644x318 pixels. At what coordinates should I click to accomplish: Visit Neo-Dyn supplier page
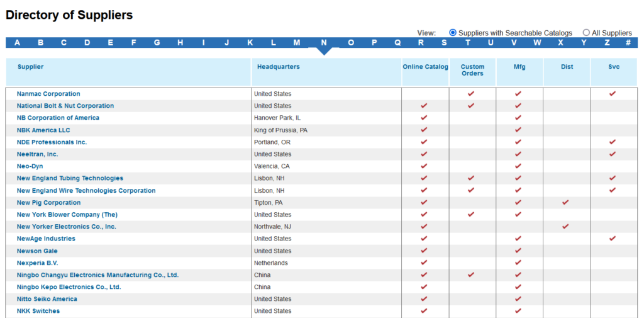[x=30, y=166]
